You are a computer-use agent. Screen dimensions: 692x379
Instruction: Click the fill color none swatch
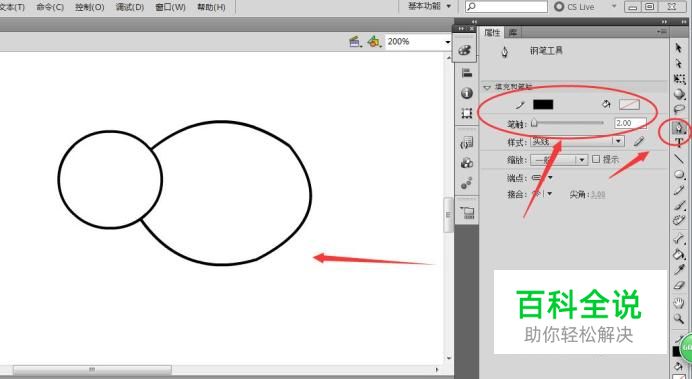click(629, 105)
